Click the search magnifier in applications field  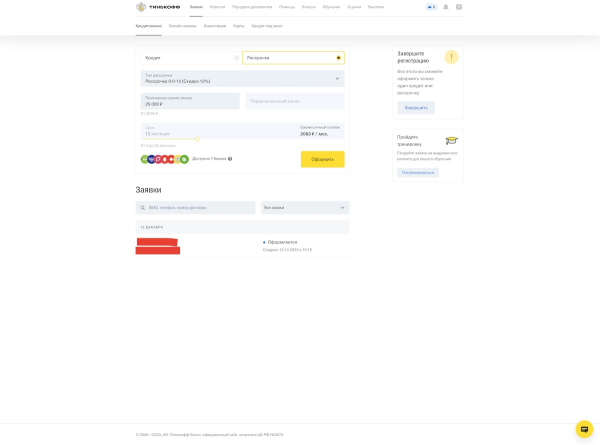coord(143,208)
